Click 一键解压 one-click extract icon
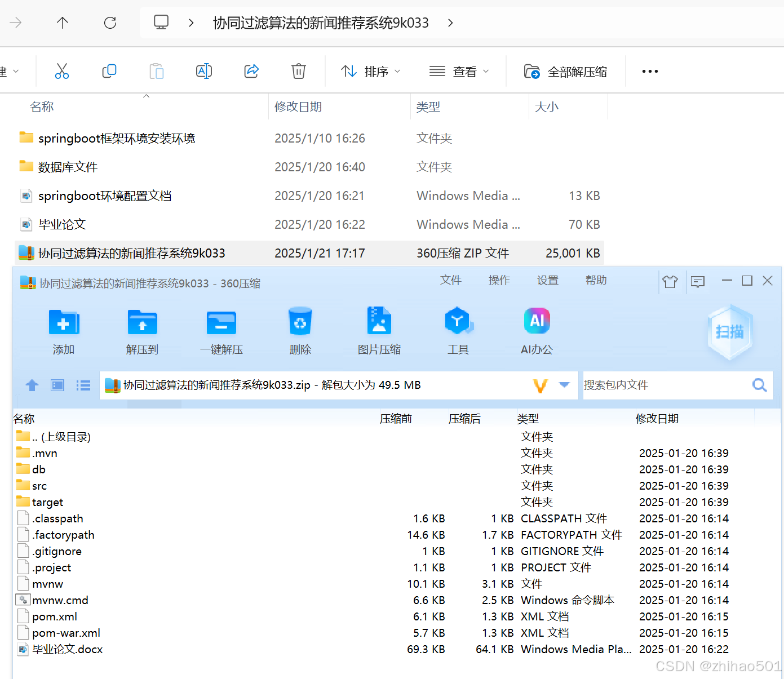The height and width of the screenshot is (679, 784). (222, 331)
